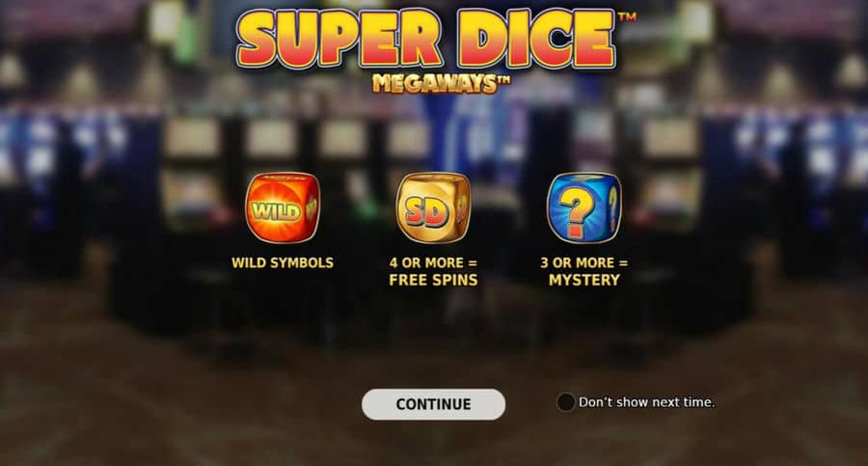Click the "3 OR MORE =" caption line
This screenshot has width=868, height=466.
(584, 262)
